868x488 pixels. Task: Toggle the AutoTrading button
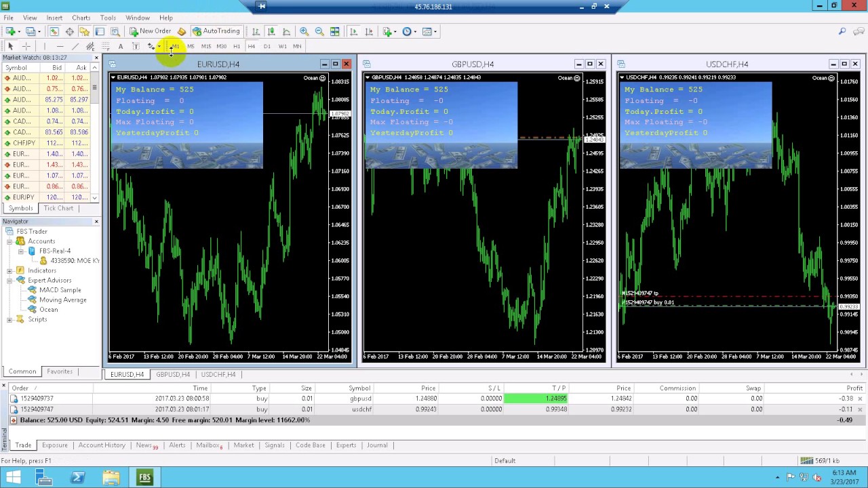pos(216,31)
